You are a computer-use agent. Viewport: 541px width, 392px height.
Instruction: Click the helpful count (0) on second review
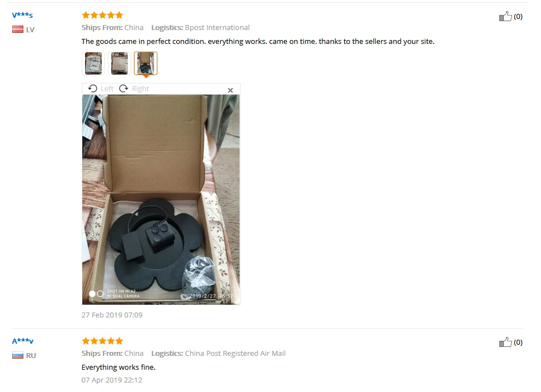tap(518, 342)
